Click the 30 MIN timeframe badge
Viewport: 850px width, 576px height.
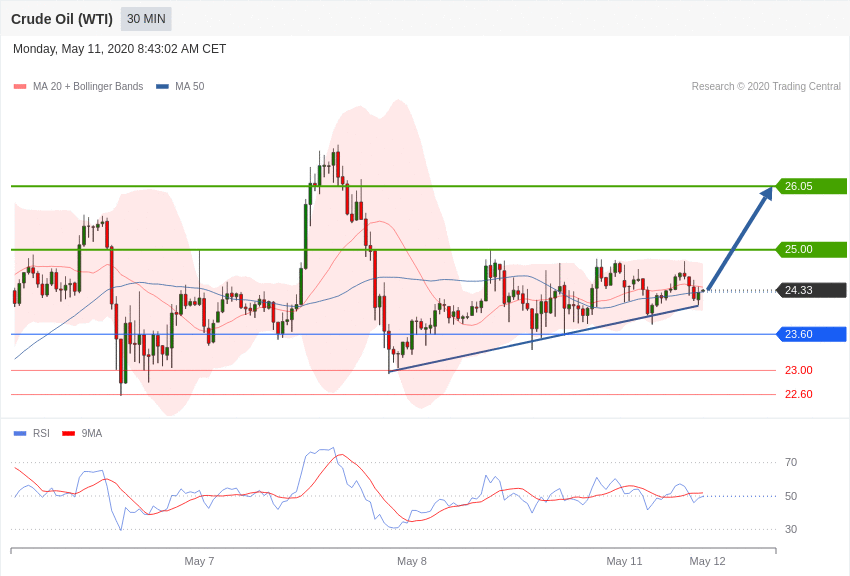(x=146, y=19)
